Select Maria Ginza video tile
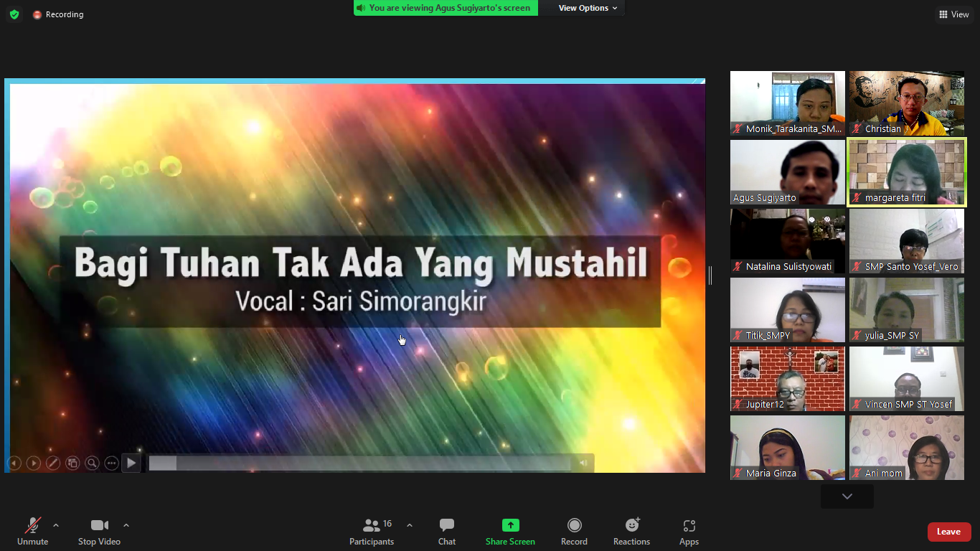980x551 pixels. click(788, 448)
